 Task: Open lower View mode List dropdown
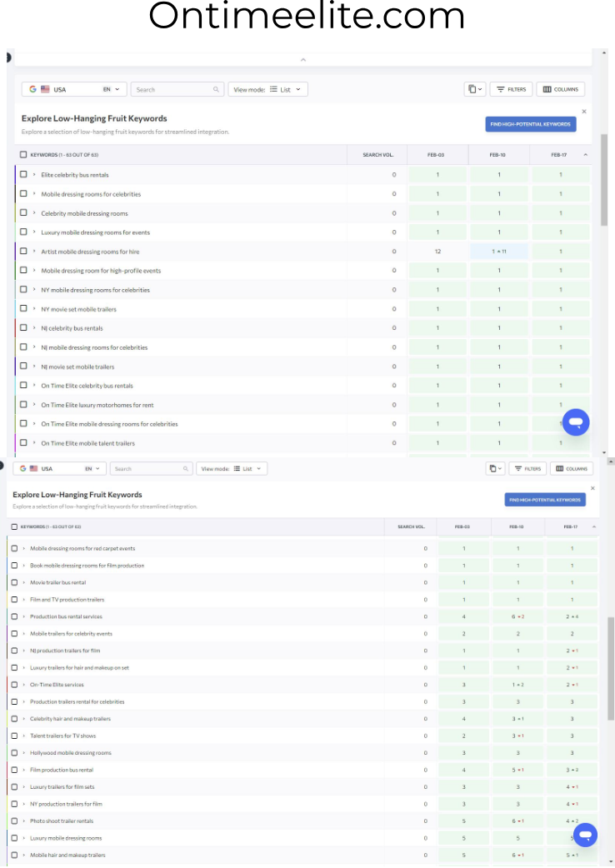coord(232,468)
